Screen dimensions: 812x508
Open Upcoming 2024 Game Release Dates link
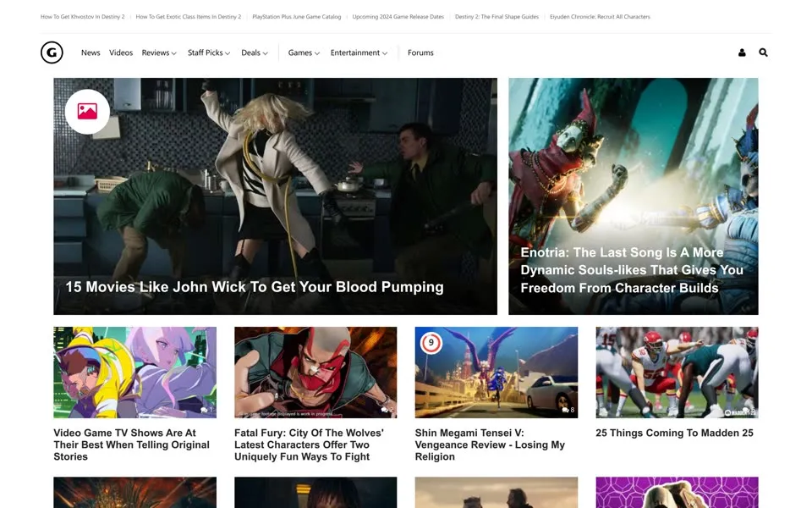(398, 17)
